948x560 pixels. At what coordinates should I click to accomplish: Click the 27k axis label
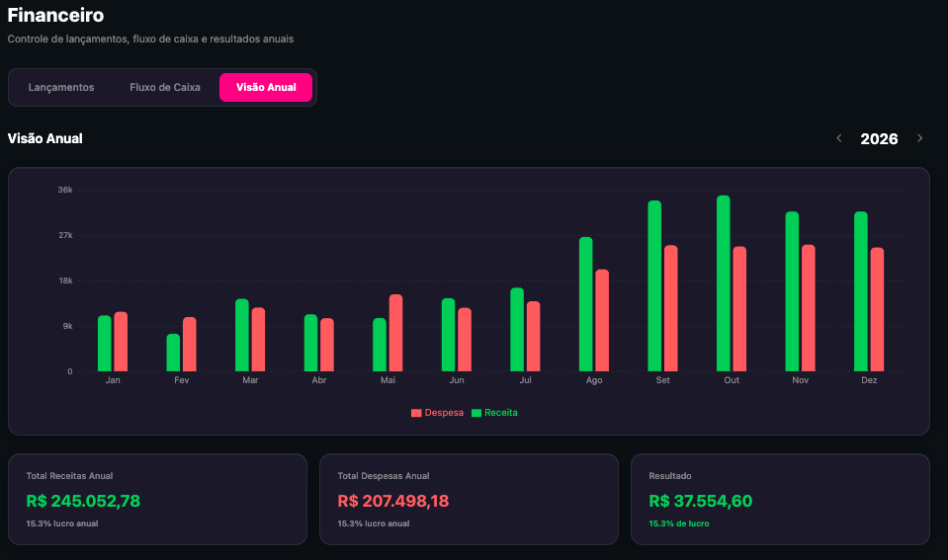click(x=65, y=235)
